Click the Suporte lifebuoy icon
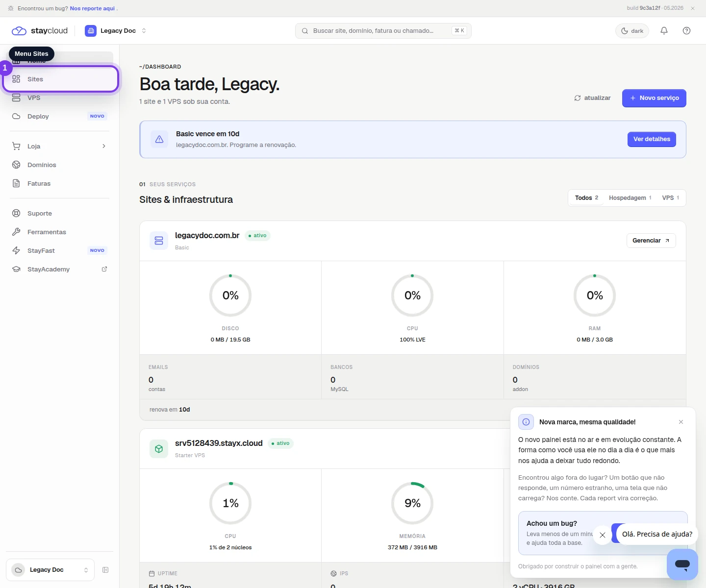 [16, 213]
